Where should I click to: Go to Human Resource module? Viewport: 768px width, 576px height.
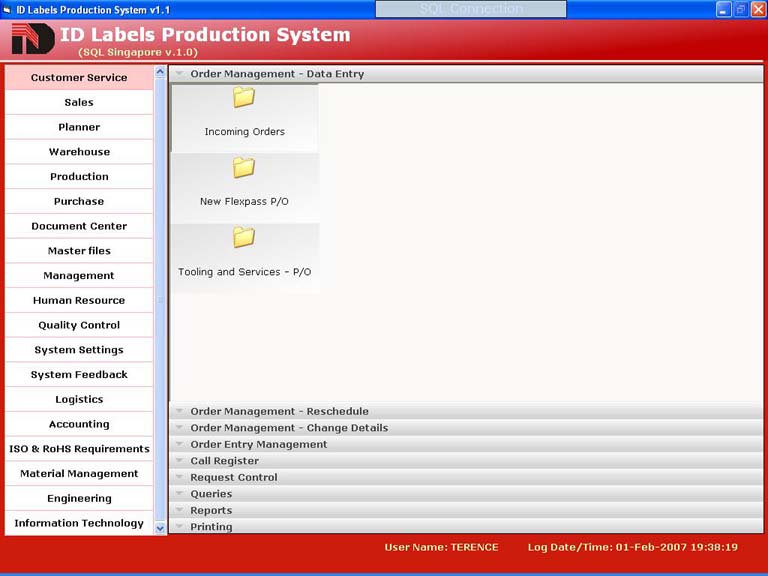[x=79, y=300]
